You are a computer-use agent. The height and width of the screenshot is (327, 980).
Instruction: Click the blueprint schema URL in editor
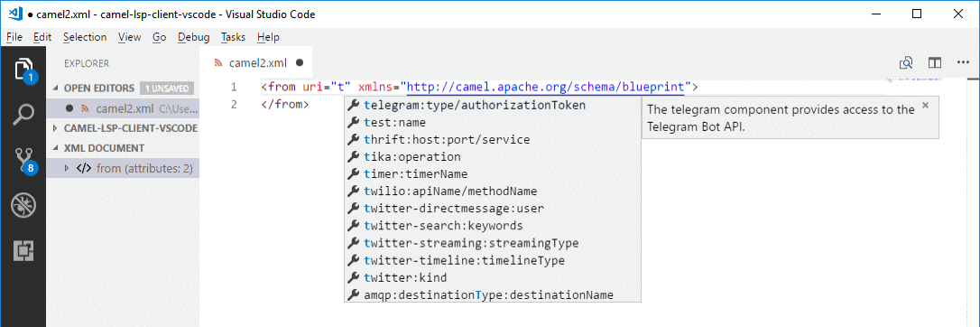pyautogui.click(x=546, y=87)
